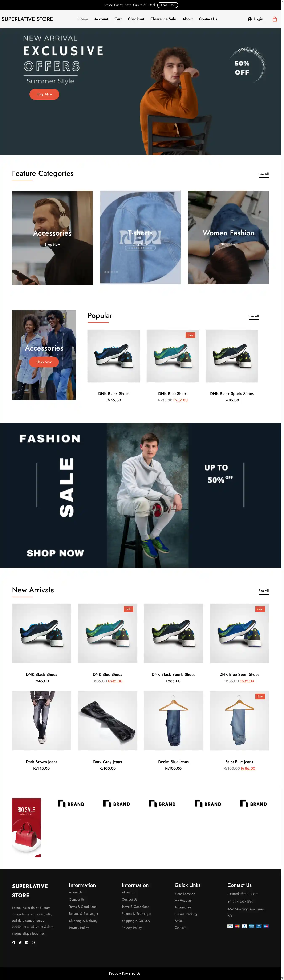Open the Twitter icon in footer

(20, 942)
